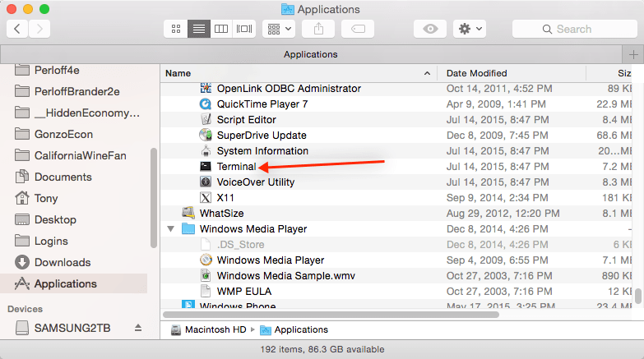Open GonzoEcon folder in sidebar

[x=63, y=134]
